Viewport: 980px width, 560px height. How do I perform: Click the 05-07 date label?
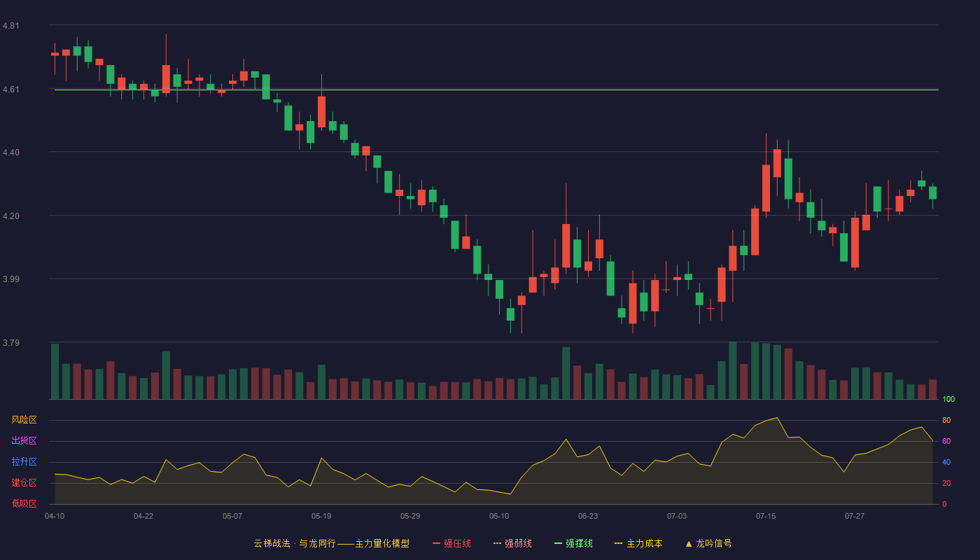(232, 516)
